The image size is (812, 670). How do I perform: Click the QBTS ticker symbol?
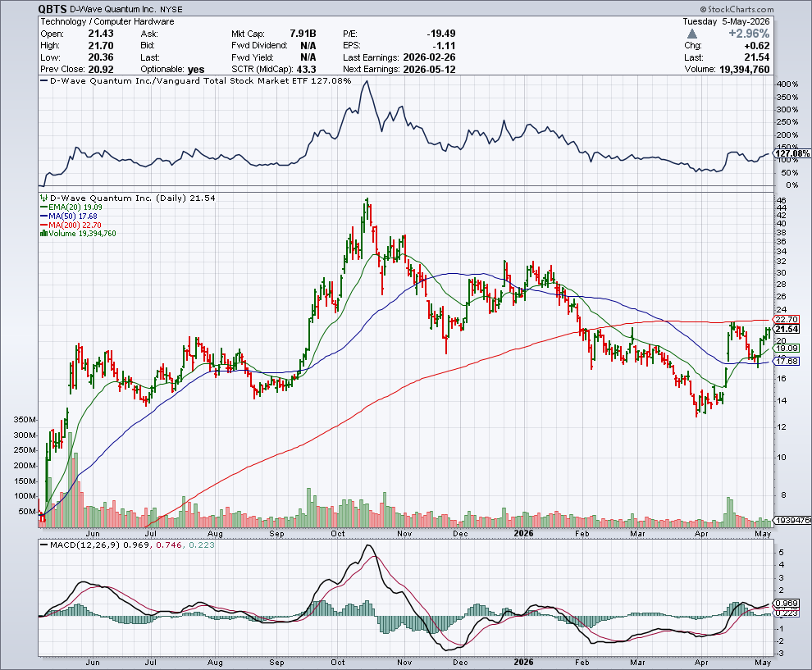point(53,9)
